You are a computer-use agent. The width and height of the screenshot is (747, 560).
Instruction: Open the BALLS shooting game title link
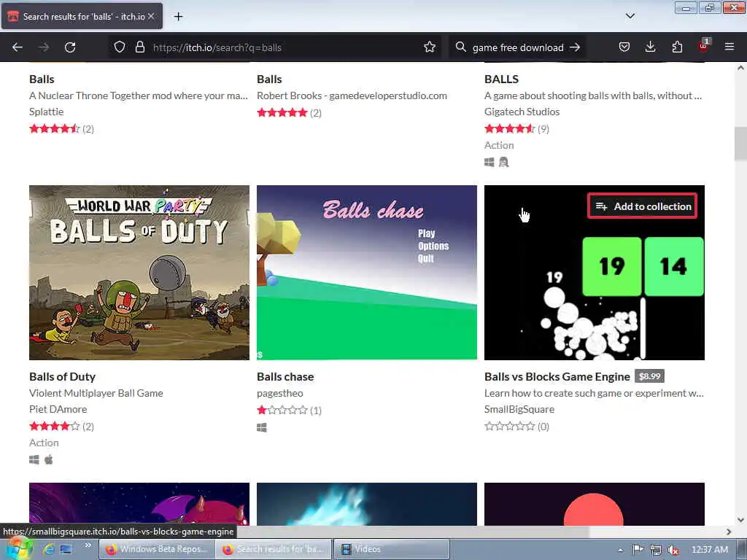click(501, 79)
